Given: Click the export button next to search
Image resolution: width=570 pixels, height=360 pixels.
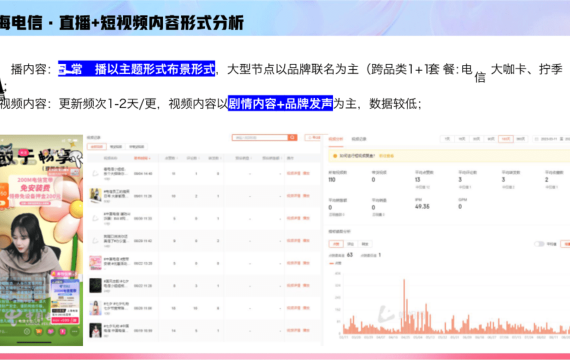Looking at the screenshot, I should click(314, 137).
